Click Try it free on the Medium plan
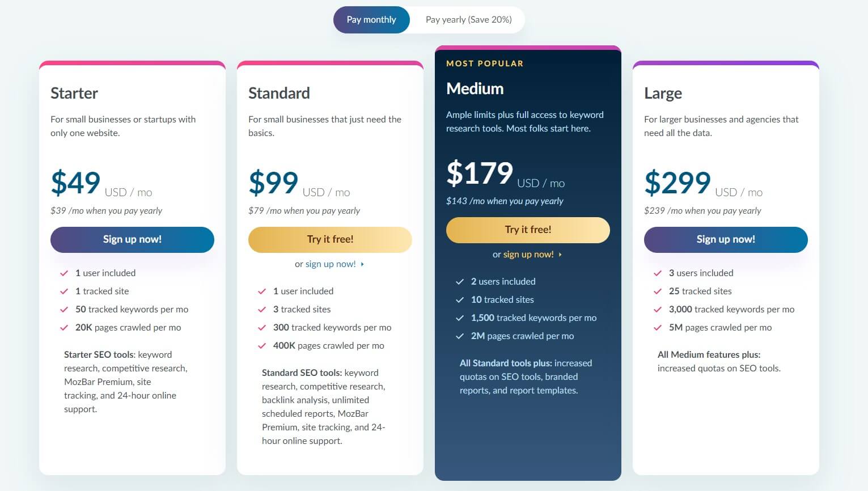 point(528,230)
